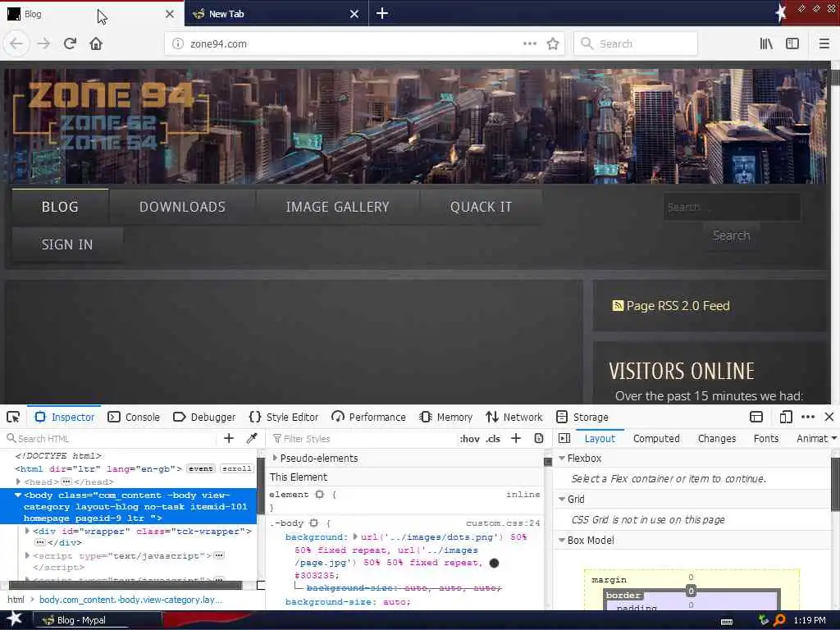Open the Storage tab

(582, 417)
